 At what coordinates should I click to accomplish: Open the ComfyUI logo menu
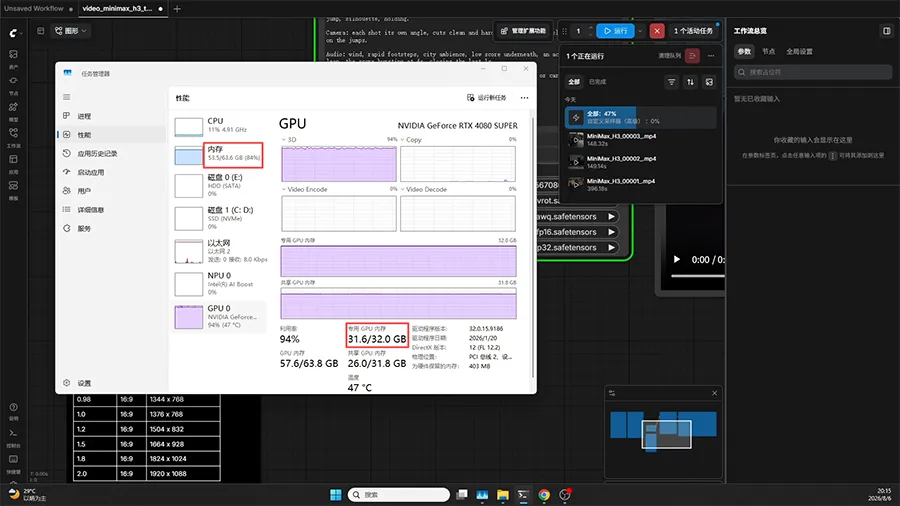pyautogui.click(x=13, y=33)
